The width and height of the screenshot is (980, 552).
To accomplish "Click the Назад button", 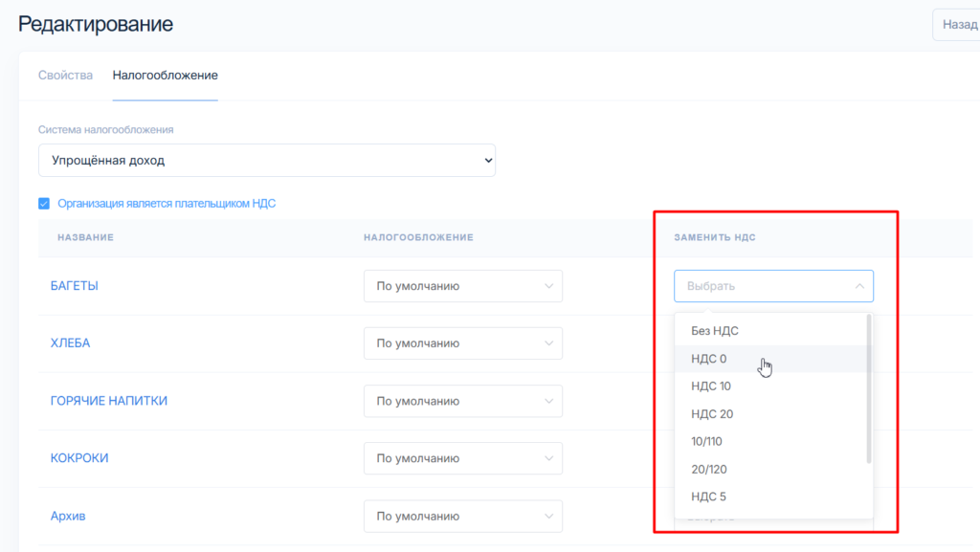I will [958, 25].
